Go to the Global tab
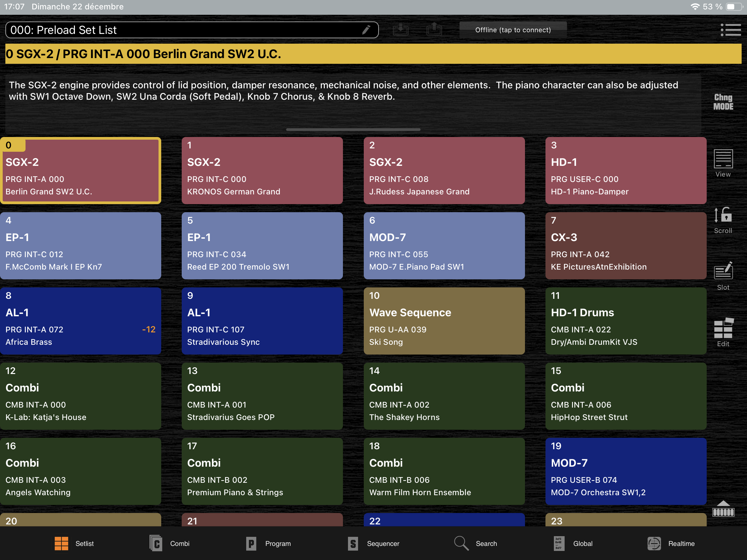 click(573, 544)
